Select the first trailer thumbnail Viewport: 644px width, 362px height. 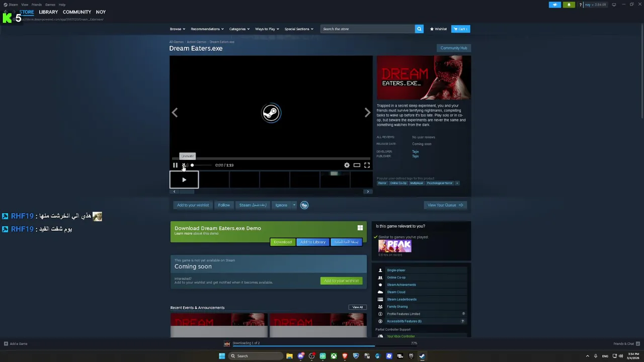coord(184,179)
